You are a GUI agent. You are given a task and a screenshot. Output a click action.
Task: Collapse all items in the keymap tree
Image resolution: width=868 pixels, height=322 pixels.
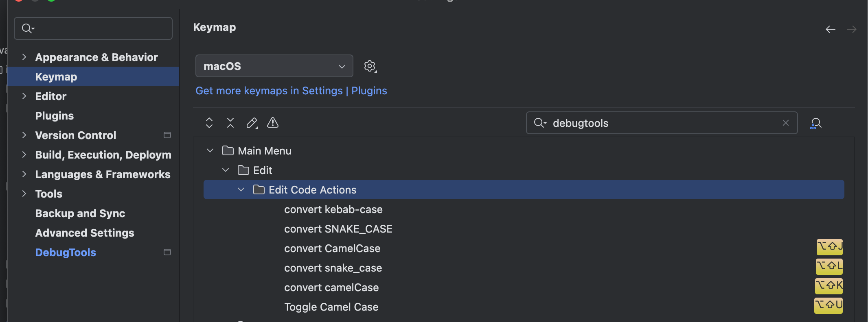pyautogui.click(x=230, y=122)
